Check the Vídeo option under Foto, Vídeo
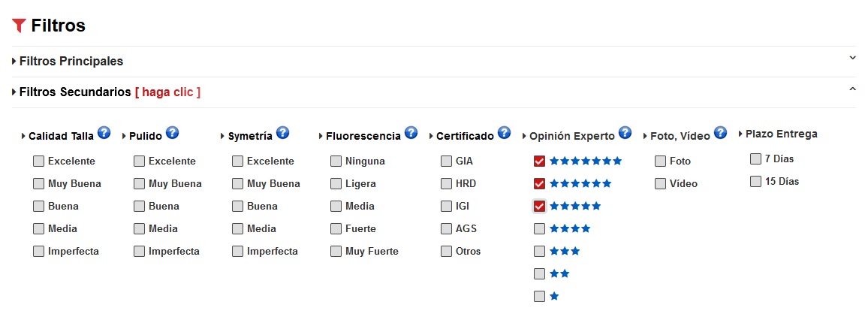 point(660,183)
